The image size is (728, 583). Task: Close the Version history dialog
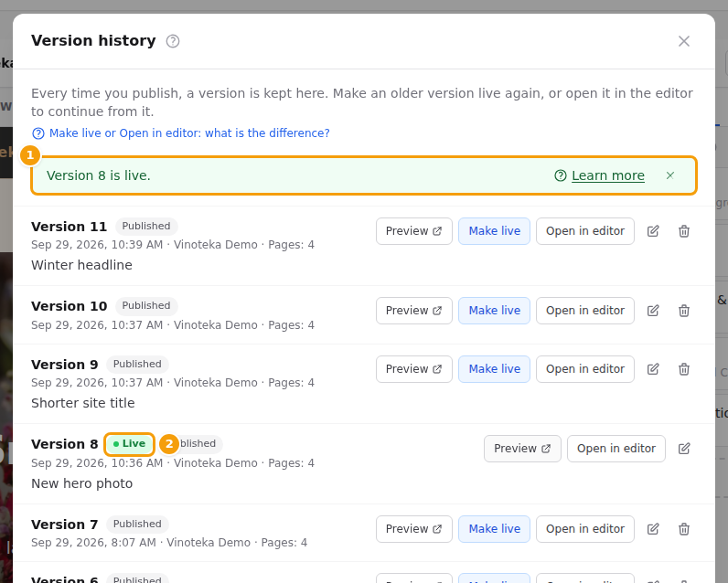tap(683, 41)
